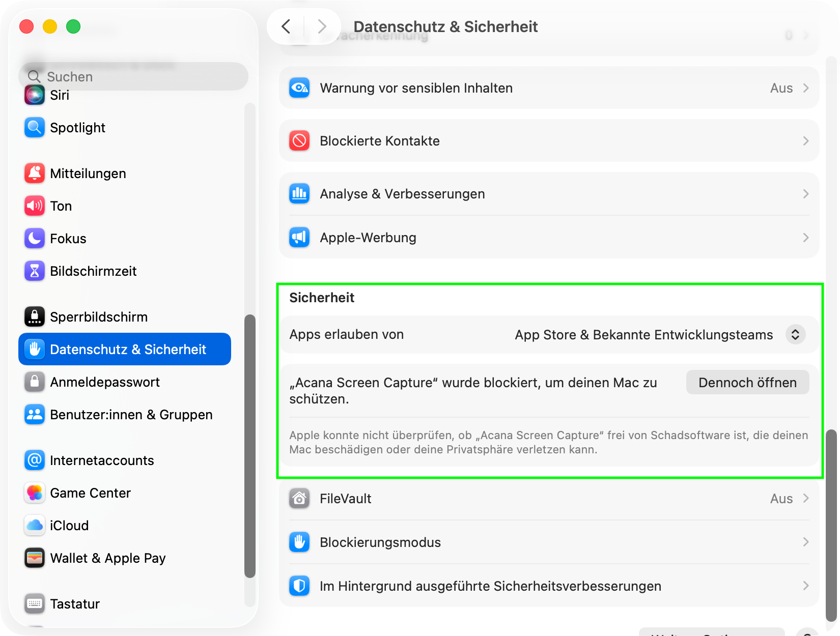The width and height of the screenshot is (840, 636).
Task: Open Blockierte Kontakte row
Action: pos(549,141)
